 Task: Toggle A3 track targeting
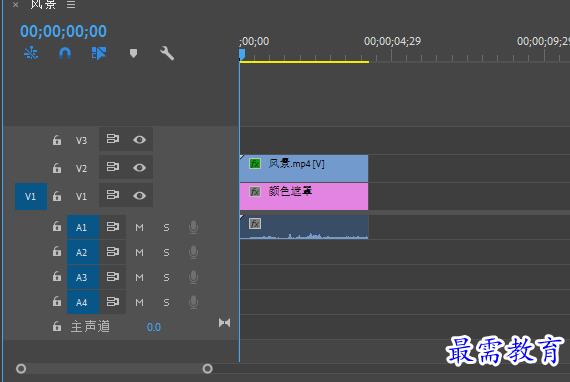[83, 277]
